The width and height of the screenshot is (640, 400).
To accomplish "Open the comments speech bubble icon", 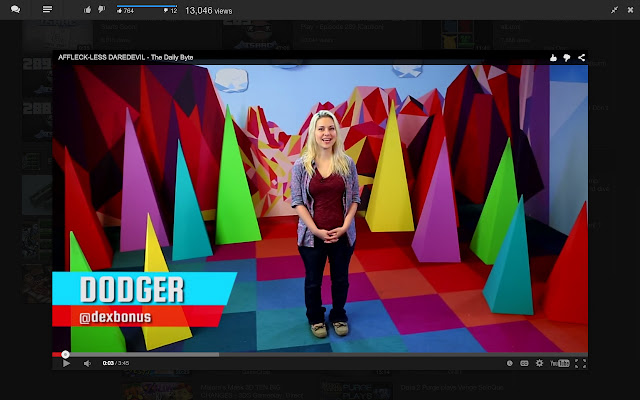I will [x=15, y=10].
